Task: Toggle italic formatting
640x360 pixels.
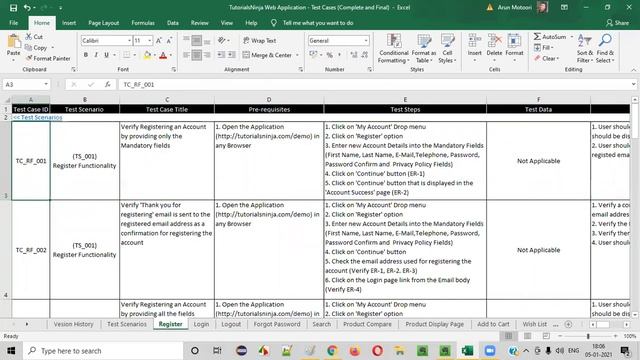Action: [x=96, y=55]
